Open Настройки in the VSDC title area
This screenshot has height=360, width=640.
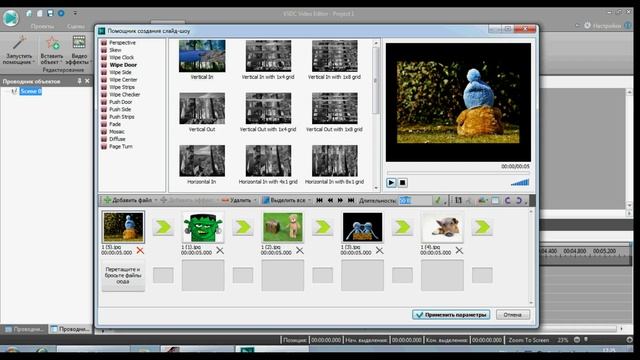(603, 25)
